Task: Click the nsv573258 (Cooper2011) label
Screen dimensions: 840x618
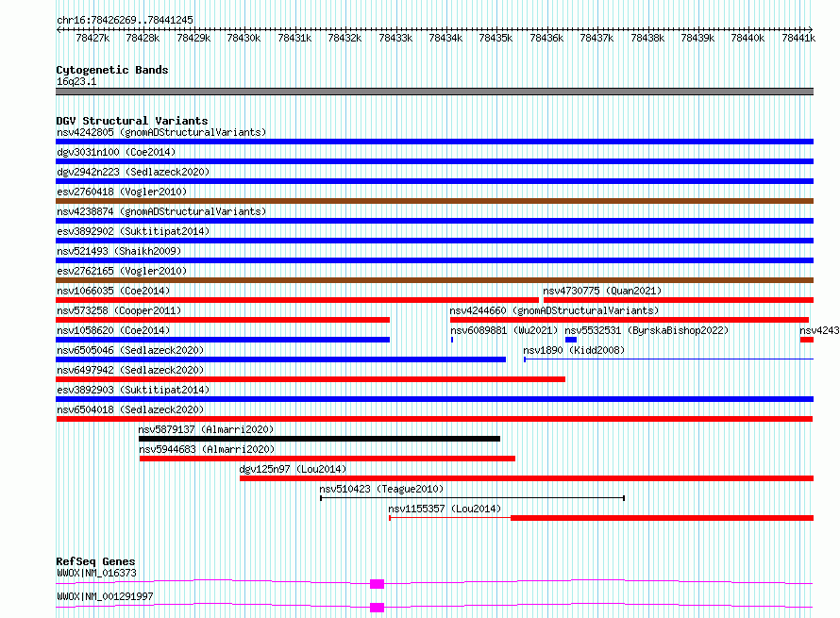Action: click(x=119, y=310)
